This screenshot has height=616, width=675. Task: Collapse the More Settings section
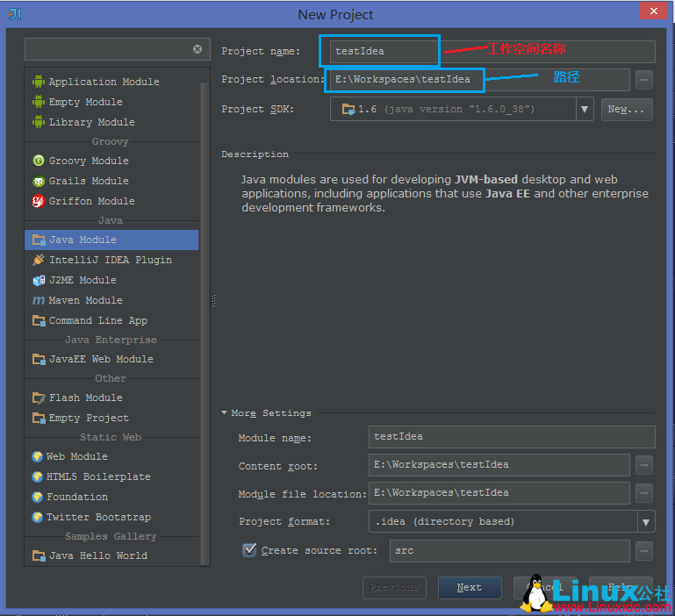click(x=225, y=412)
